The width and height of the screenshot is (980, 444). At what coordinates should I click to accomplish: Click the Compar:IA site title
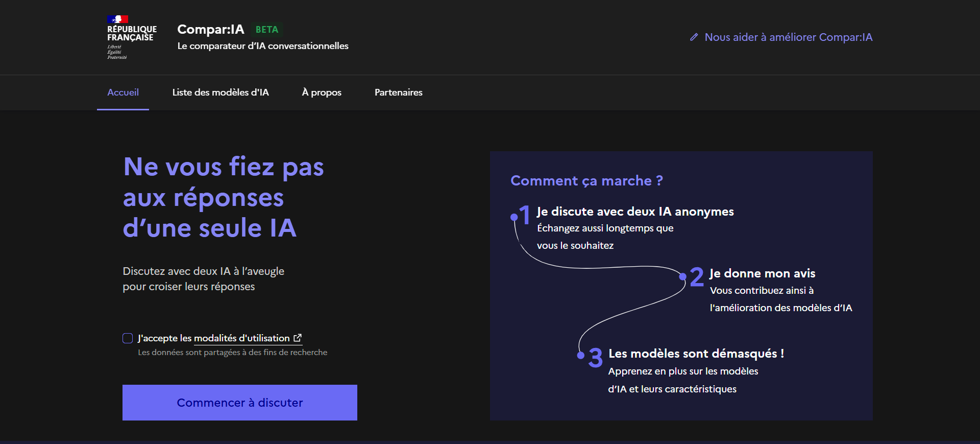(211, 29)
